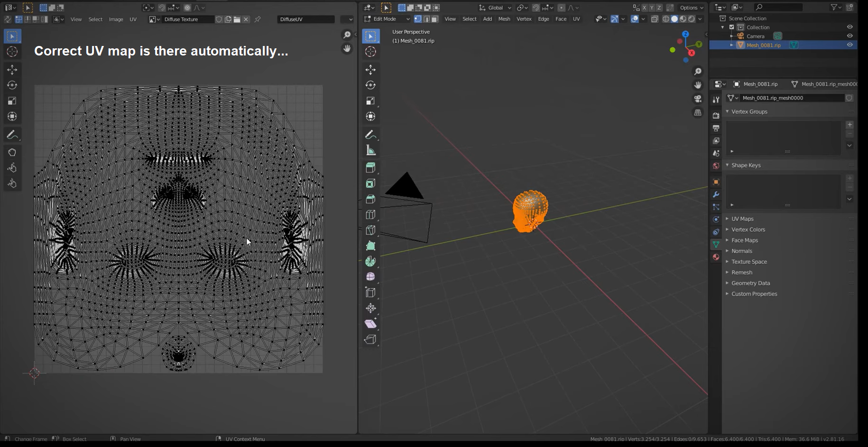
Task: Uncheck the Collection checkbox in outliner
Action: pyautogui.click(x=731, y=27)
